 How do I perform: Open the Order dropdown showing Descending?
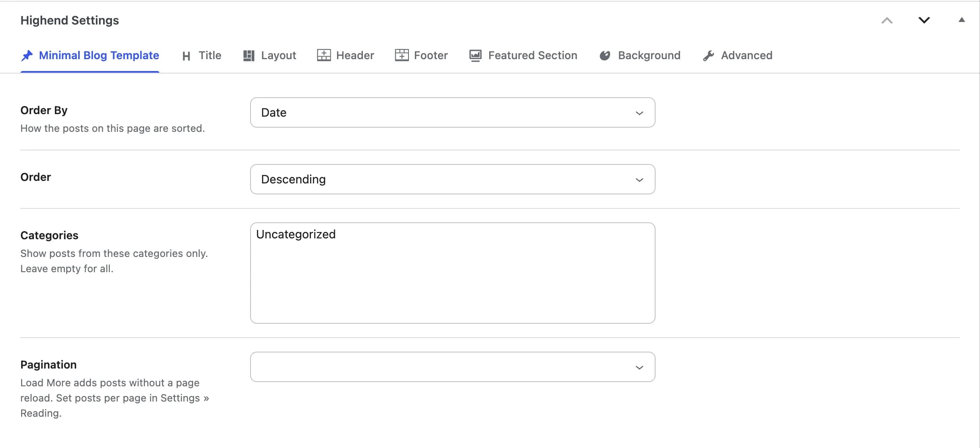click(453, 179)
